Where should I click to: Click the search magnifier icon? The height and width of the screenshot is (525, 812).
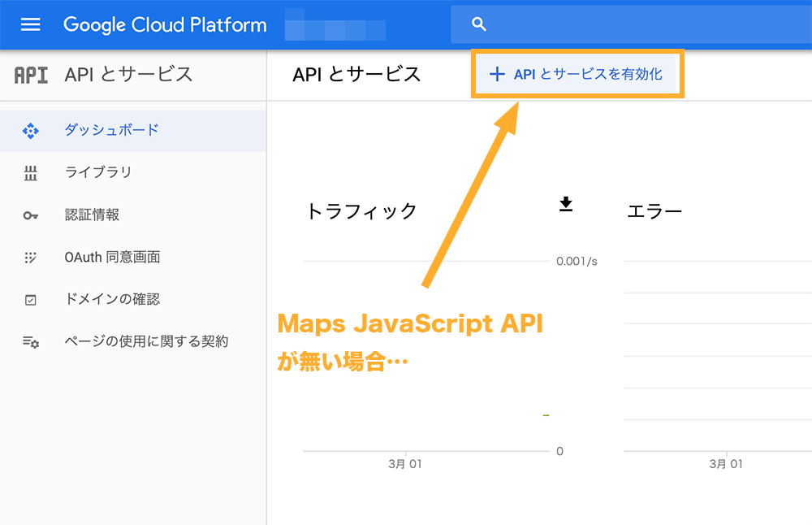coord(478,24)
